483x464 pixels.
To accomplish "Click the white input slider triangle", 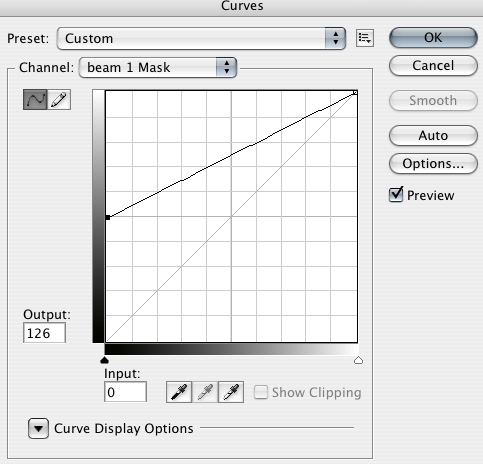I will click(358, 360).
